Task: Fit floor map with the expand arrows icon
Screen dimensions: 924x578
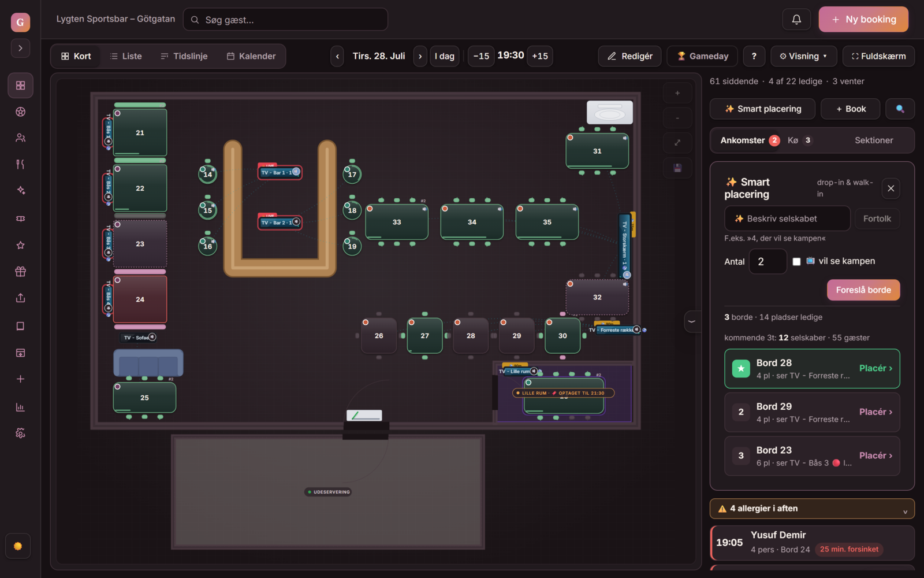Action: pos(677,143)
